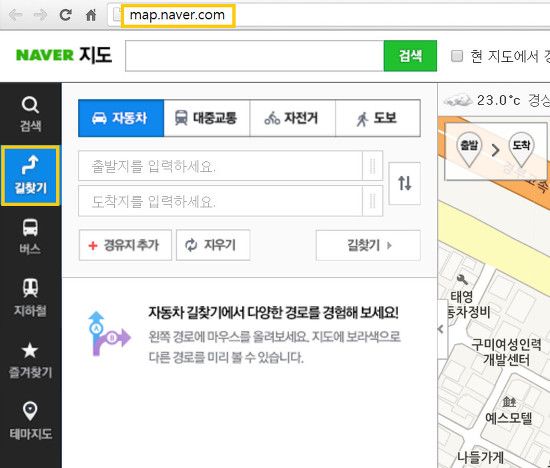Click the browser back arrow
Image resolution: width=550 pixels, height=468 pixels.
coord(15,15)
